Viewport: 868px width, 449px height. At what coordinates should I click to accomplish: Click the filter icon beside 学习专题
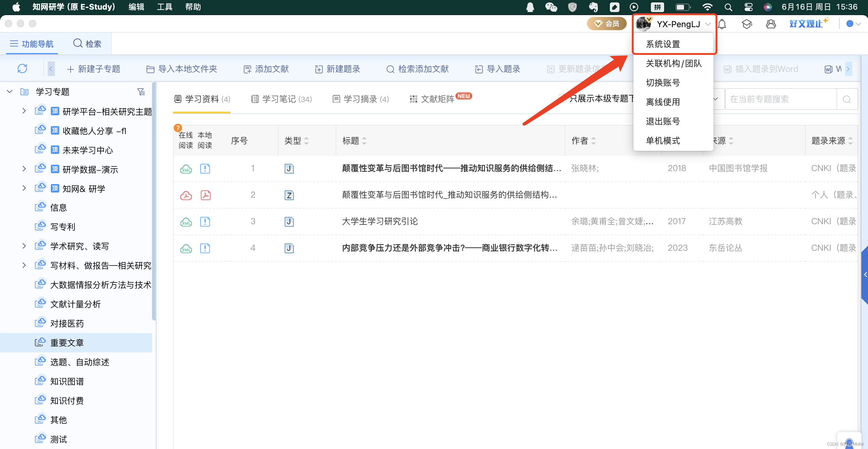[141, 92]
